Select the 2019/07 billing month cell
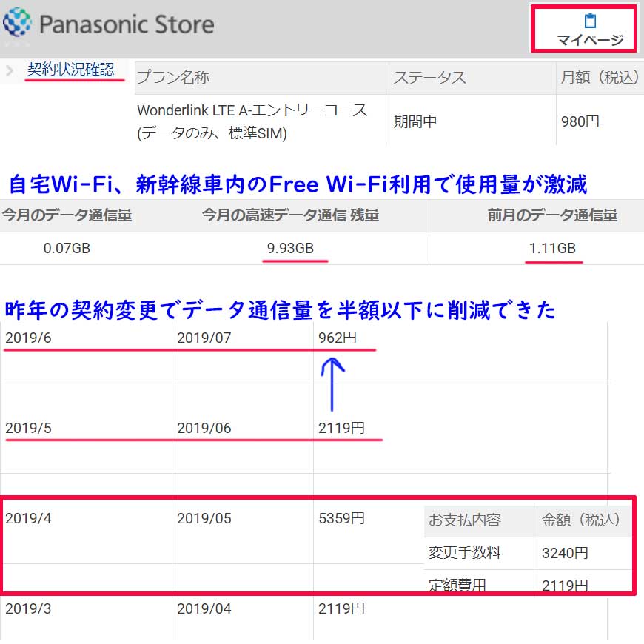644x644 pixels. point(204,338)
